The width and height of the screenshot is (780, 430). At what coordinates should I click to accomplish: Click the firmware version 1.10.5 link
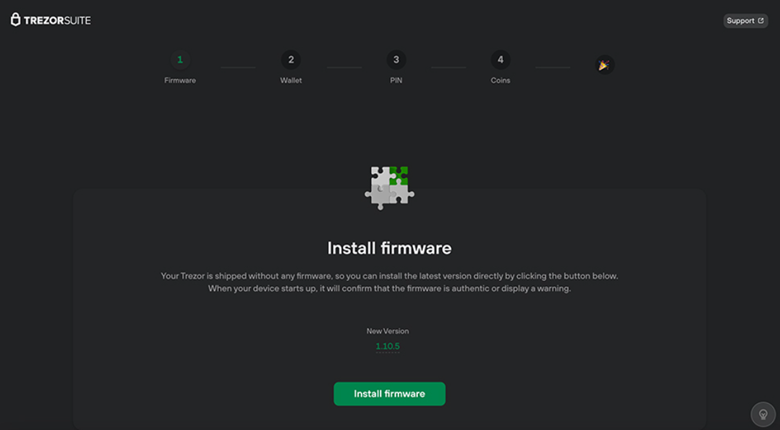[388, 346]
